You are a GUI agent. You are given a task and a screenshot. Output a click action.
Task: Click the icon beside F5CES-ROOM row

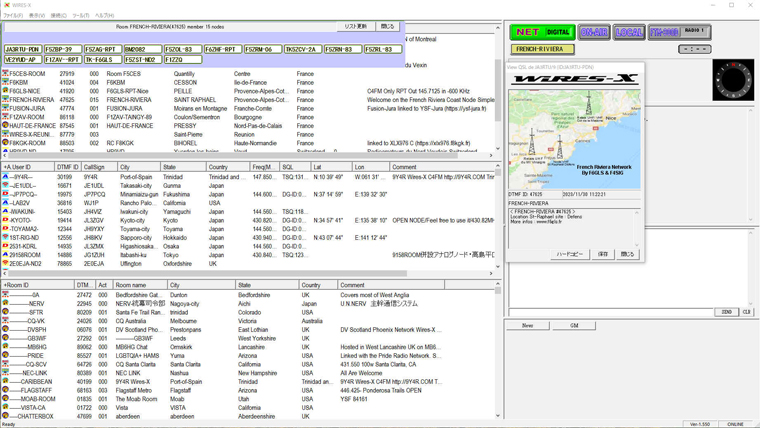point(5,74)
